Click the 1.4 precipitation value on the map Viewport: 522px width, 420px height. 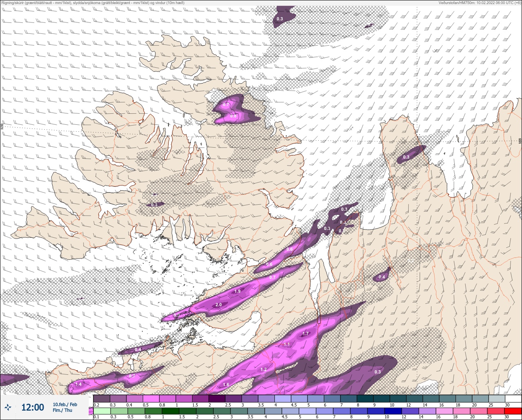(79, 384)
